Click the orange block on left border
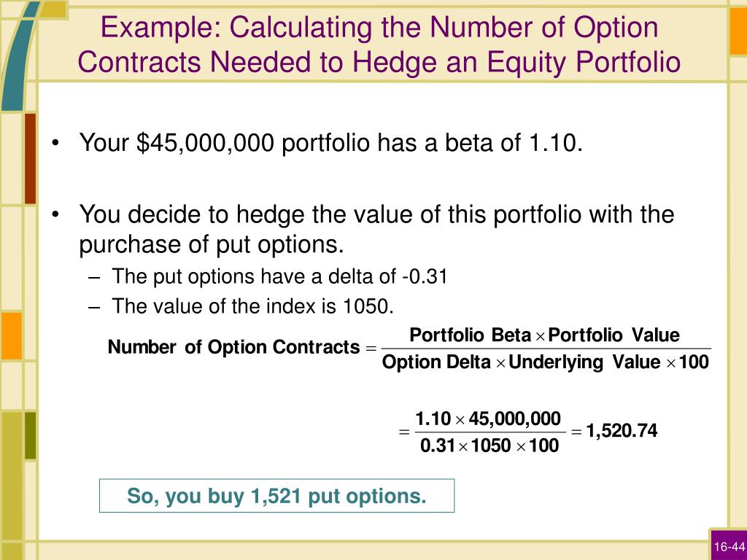747x560 pixels. (12, 335)
